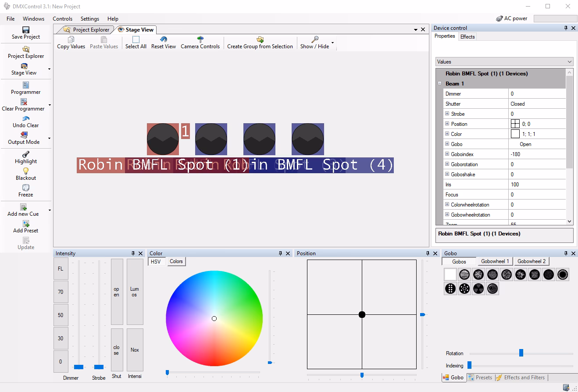The width and height of the screenshot is (578, 392).
Task: Choose the two-column dots gobo
Action: coord(450,289)
